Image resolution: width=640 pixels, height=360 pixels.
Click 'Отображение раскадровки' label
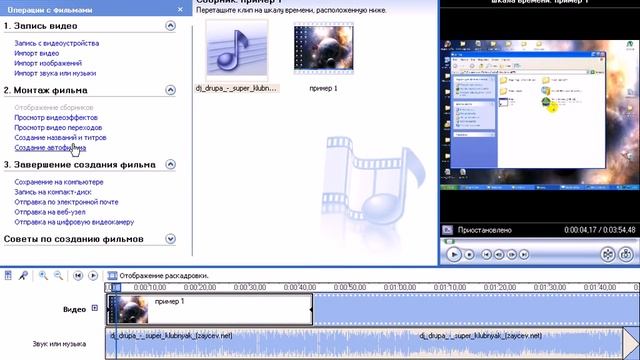pyautogui.click(x=164, y=276)
